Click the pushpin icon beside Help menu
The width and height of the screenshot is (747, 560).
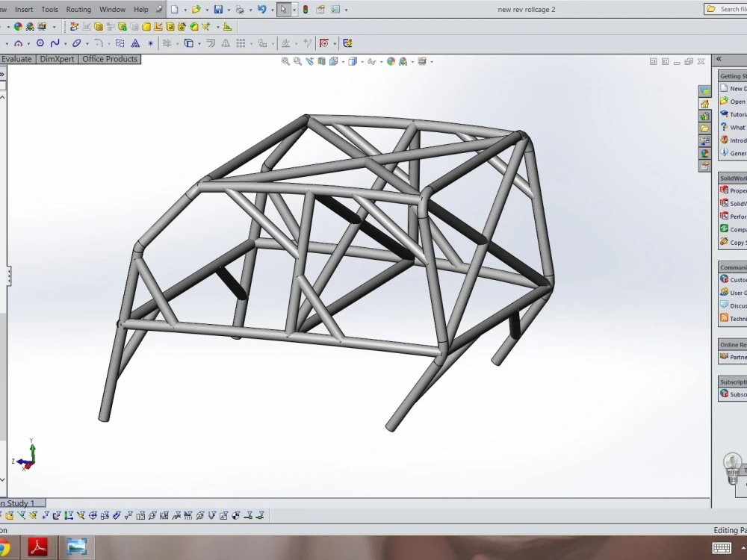point(159,9)
